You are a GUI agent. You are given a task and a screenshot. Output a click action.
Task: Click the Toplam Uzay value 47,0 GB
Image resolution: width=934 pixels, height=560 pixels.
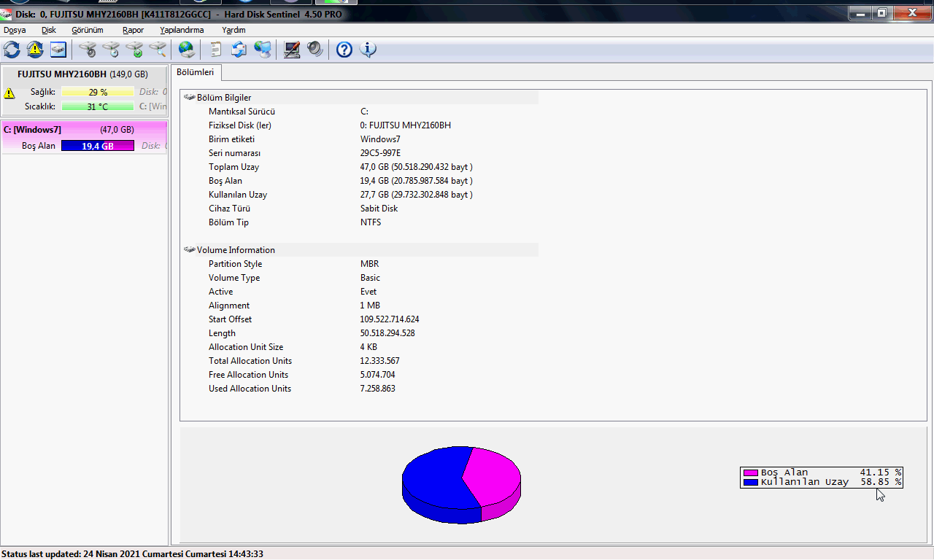[417, 167]
